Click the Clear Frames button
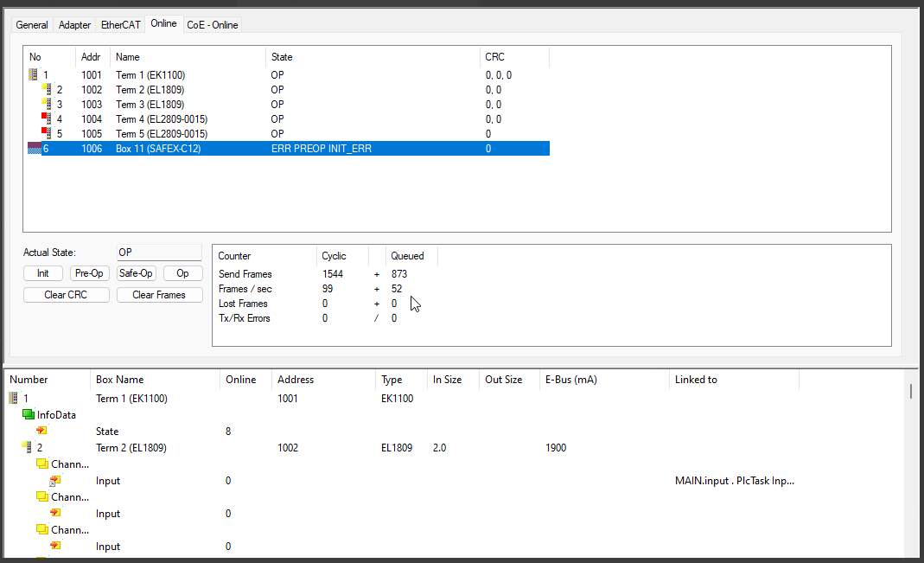 [x=159, y=295]
